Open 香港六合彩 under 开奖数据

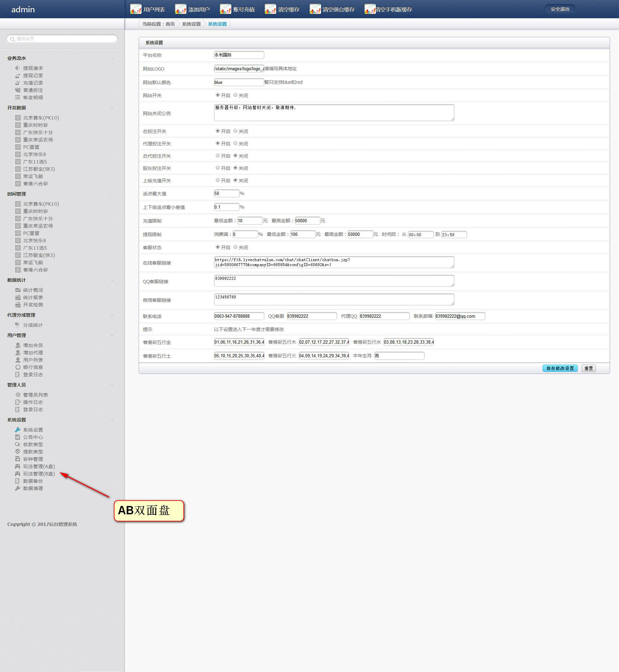tap(36, 184)
